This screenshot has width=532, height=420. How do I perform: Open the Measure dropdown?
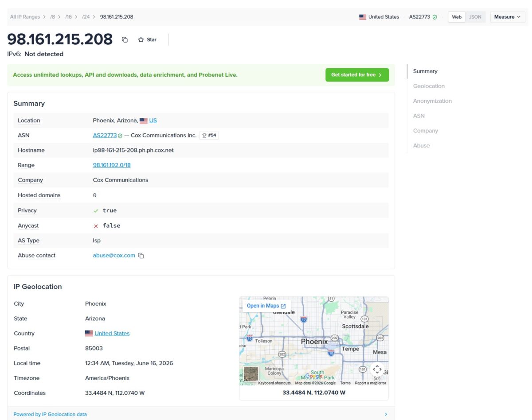pyautogui.click(x=508, y=17)
